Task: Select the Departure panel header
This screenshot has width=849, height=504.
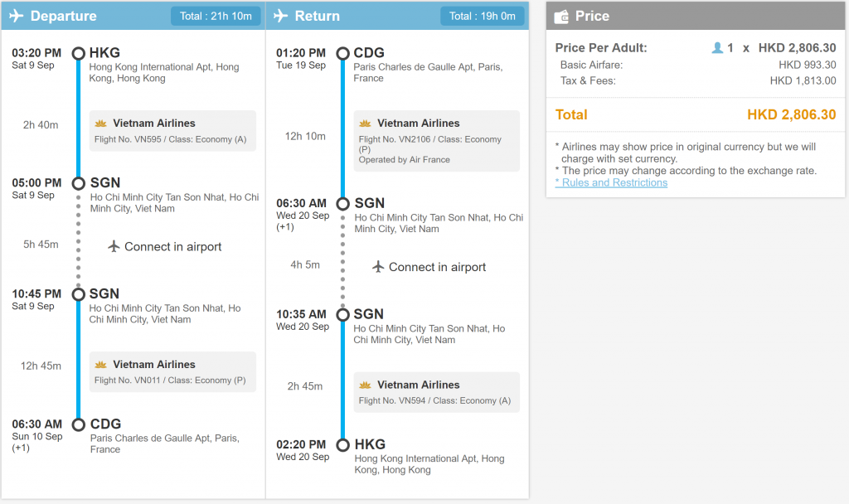Action: point(133,16)
